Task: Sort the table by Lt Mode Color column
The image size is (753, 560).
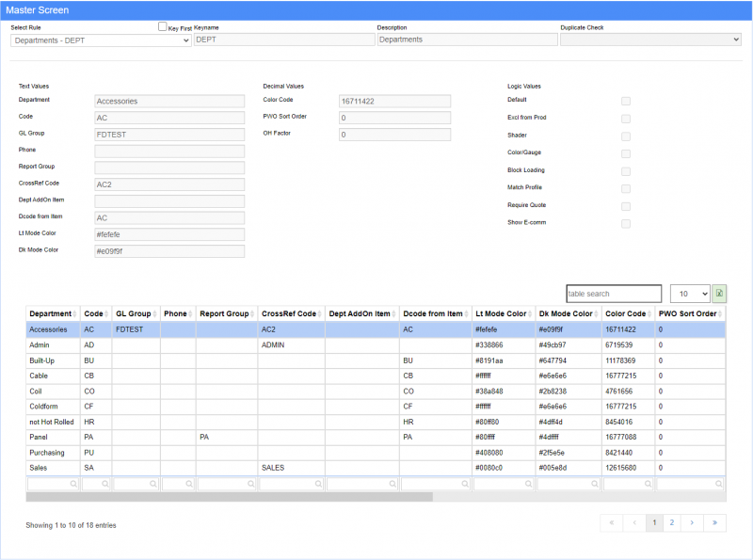Action: tap(502, 313)
